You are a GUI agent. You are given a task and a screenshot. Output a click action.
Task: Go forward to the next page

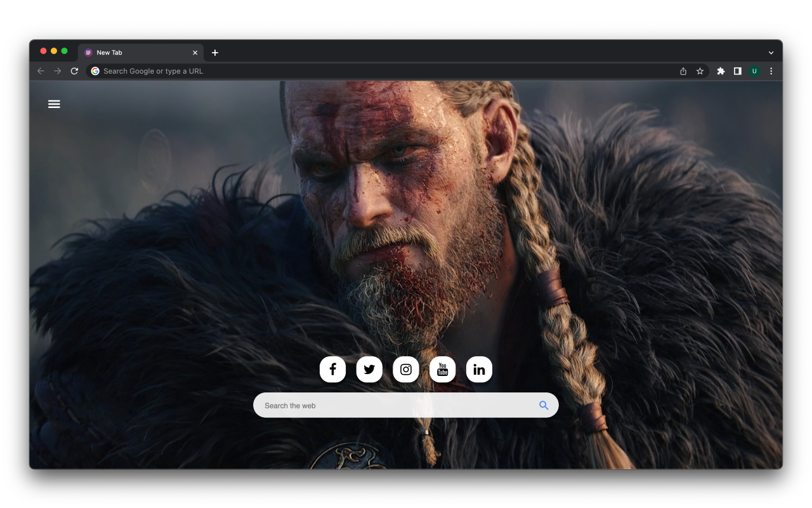(x=58, y=71)
